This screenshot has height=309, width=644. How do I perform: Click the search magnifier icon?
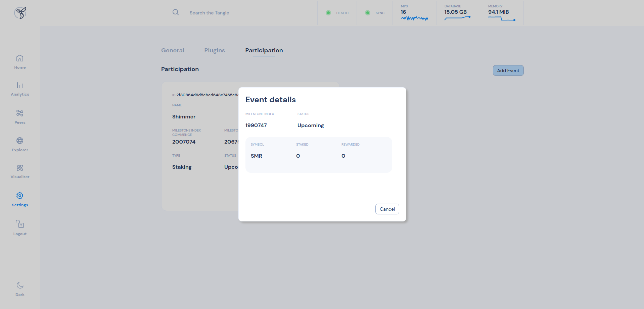176,12
